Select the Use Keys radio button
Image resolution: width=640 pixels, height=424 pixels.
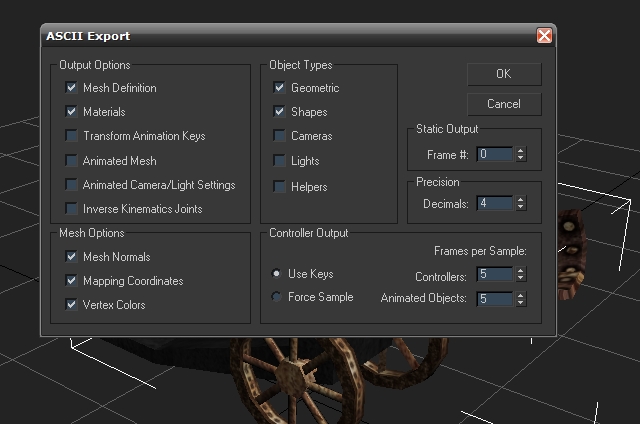tap(276, 273)
